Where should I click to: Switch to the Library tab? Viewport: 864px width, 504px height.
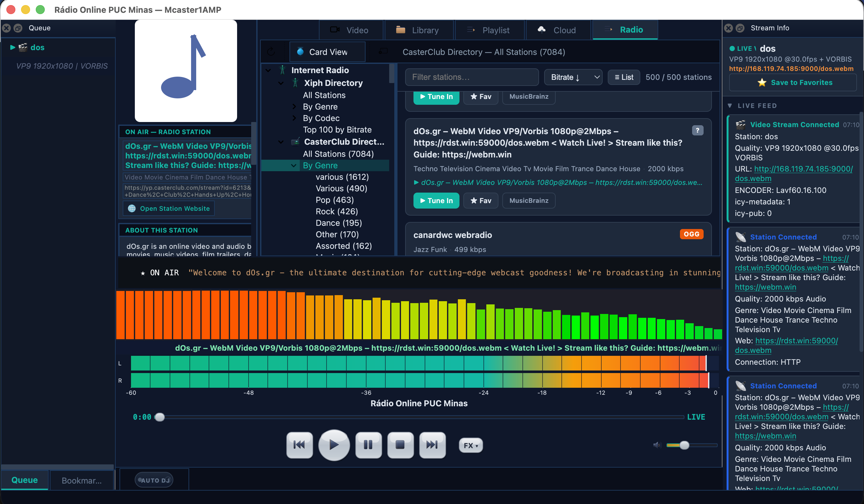tap(419, 30)
